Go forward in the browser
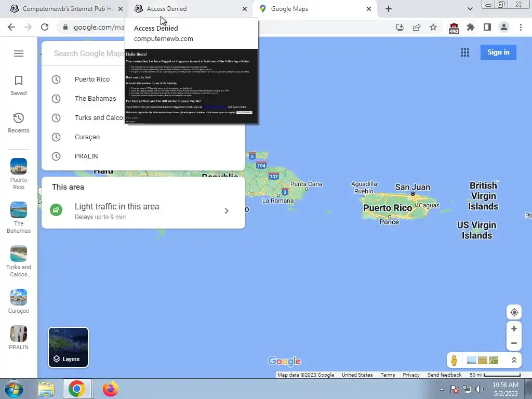The image size is (532, 399). pos(28,27)
